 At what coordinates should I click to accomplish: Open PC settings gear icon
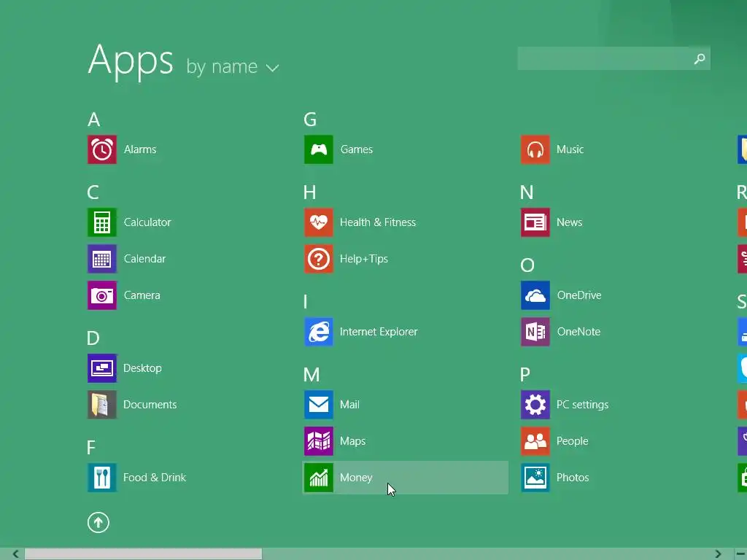tap(535, 405)
